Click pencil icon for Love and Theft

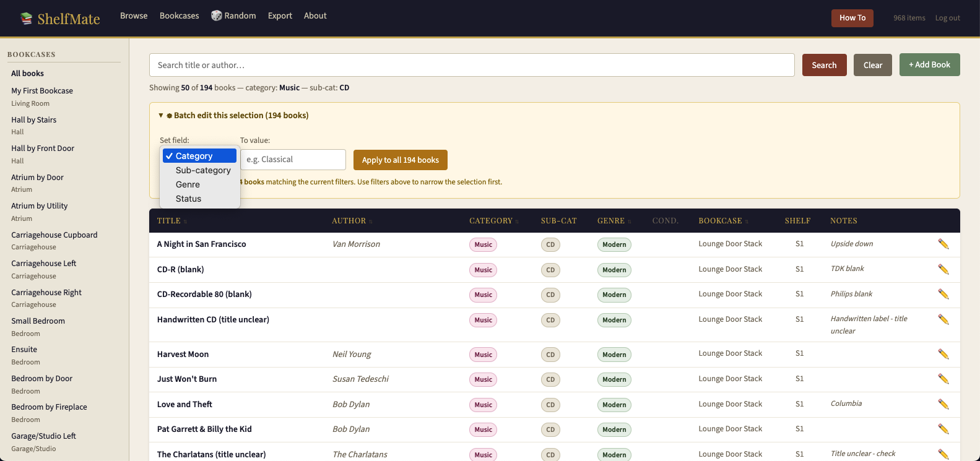943,404
